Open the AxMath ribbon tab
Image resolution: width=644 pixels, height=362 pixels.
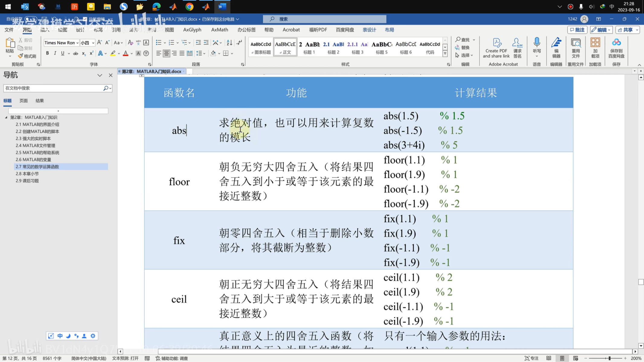[x=219, y=30]
